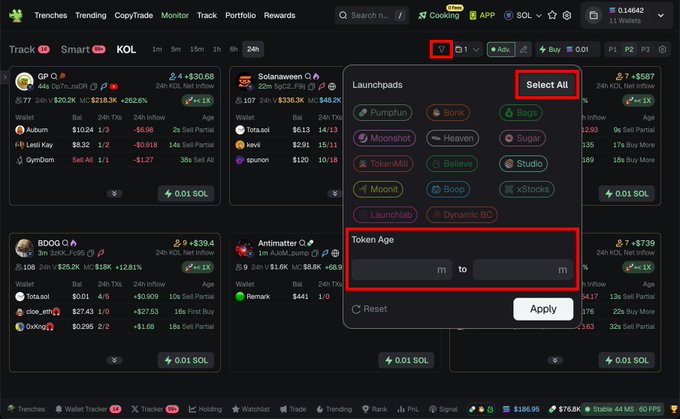Open Watchlist in bottom bar

click(251, 409)
